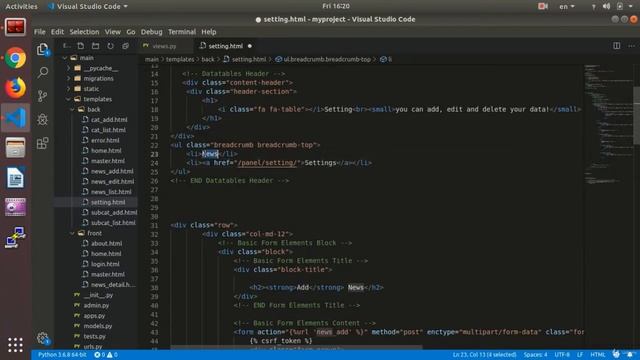Open login.html in front folder
This screenshot has height=360, width=640.
(105, 264)
